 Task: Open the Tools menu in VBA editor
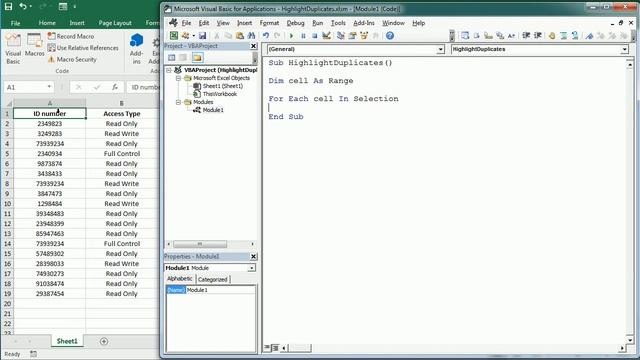[338, 23]
